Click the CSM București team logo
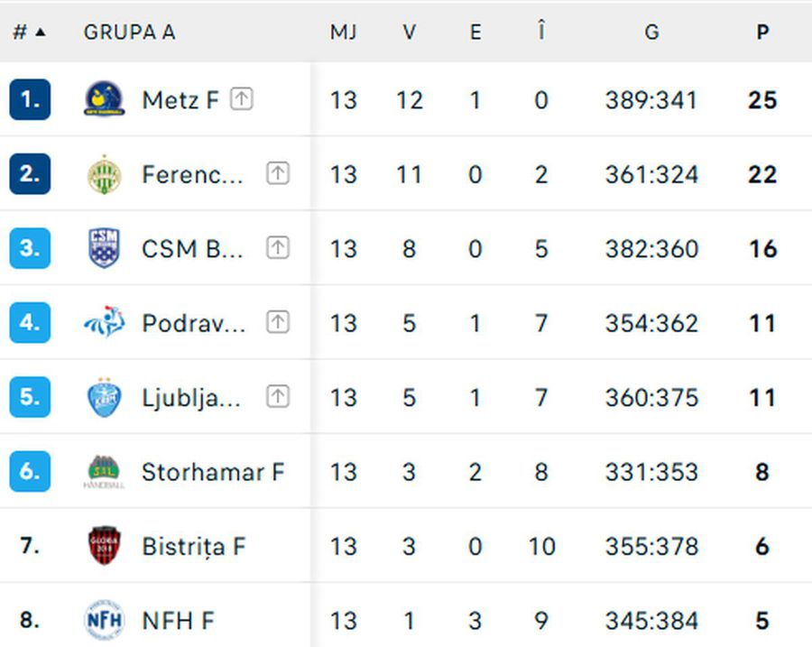 [x=104, y=248]
